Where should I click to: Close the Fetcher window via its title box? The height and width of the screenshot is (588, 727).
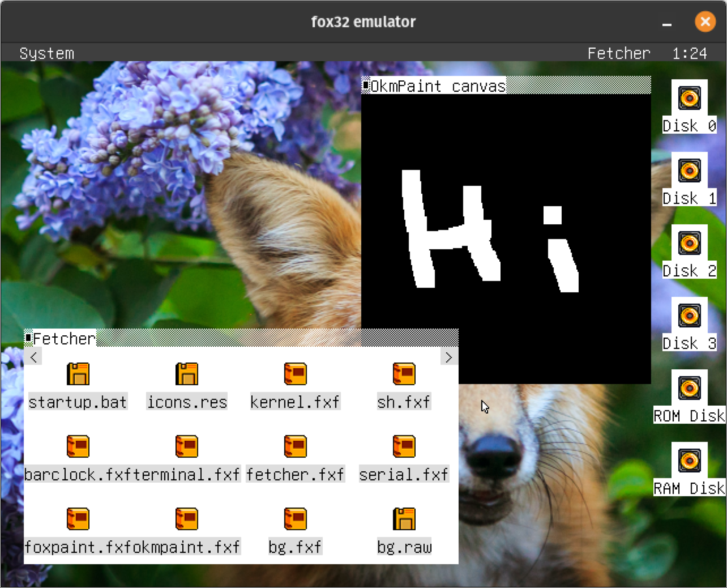tap(28, 338)
